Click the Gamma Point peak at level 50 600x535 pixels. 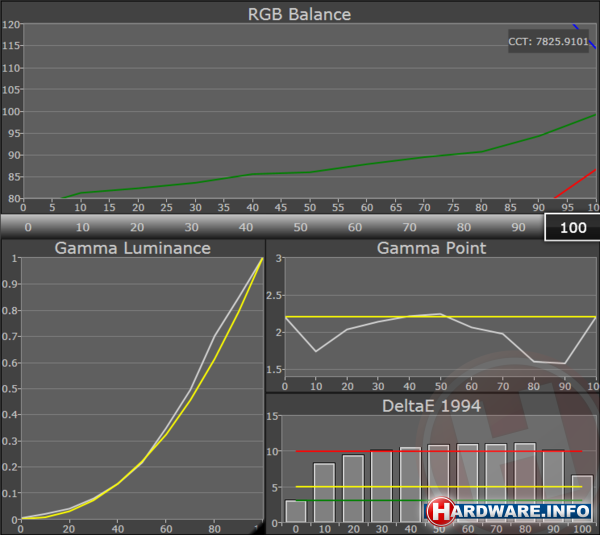[x=441, y=314]
